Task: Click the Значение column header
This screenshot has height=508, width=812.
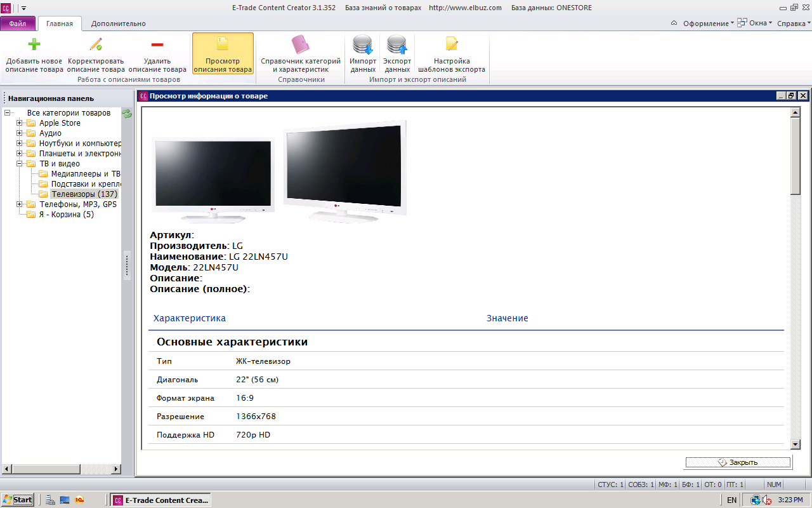Action: (507, 318)
